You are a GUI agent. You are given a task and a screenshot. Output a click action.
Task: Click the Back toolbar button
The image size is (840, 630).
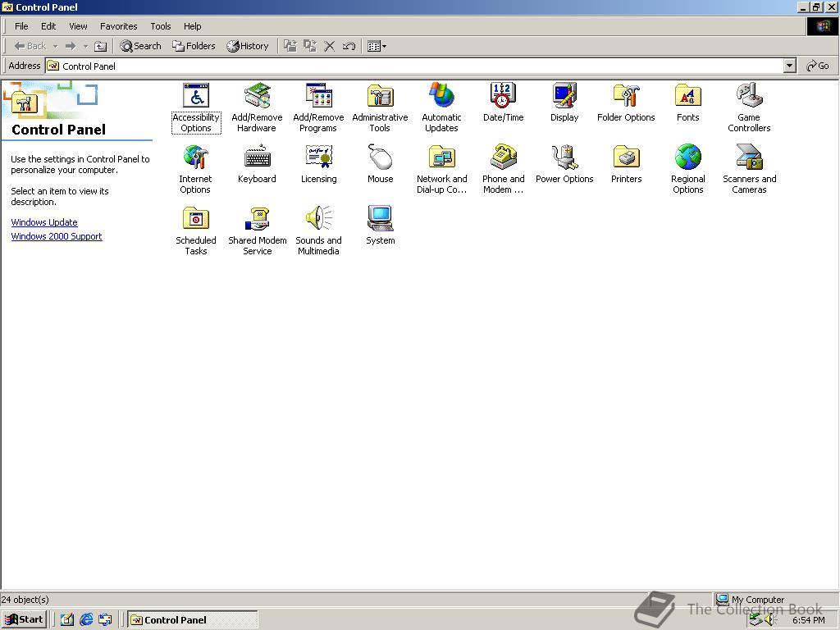30,46
